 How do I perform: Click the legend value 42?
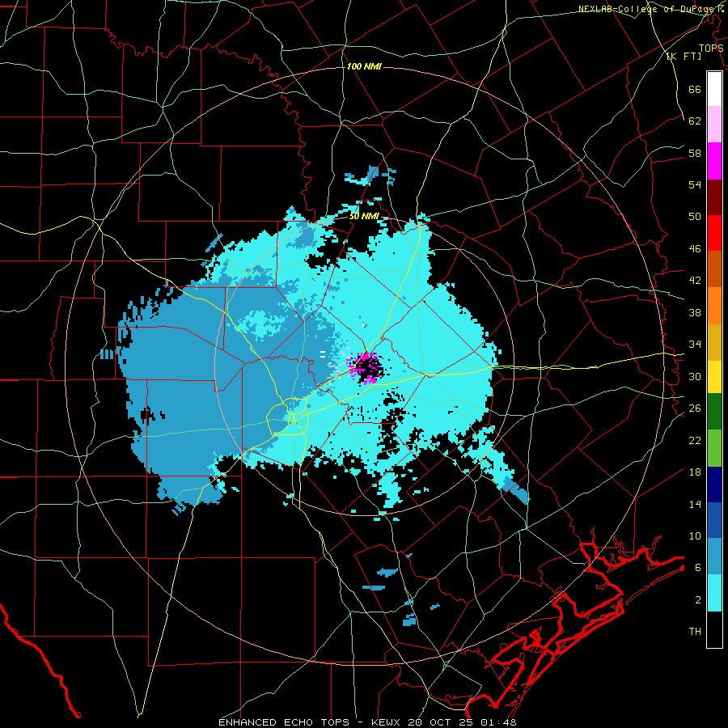(695, 281)
